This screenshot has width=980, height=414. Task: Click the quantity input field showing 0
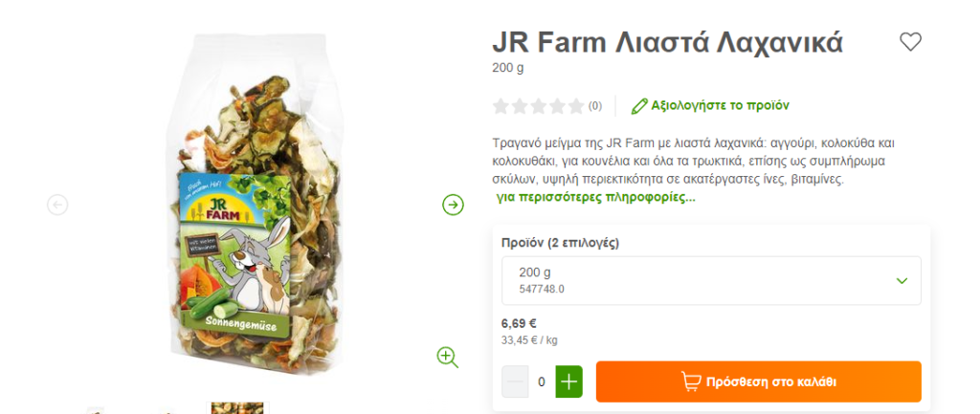point(542,381)
